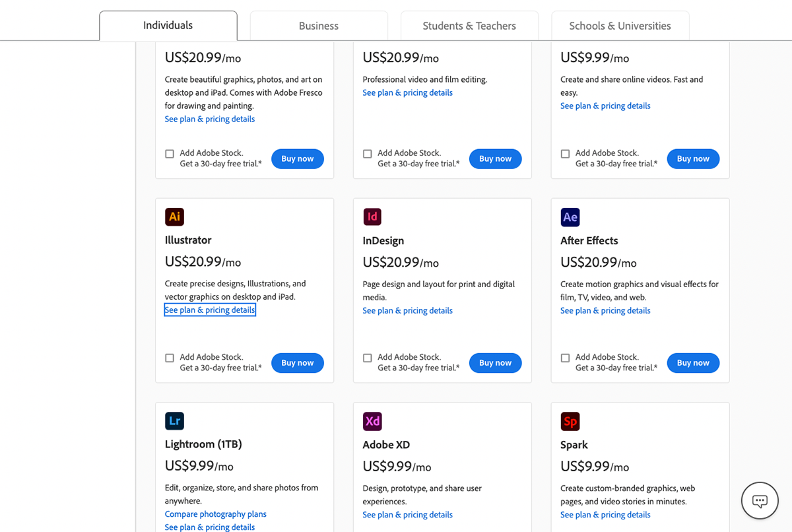Click the InDesign app icon
Image resolution: width=792 pixels, height=532 pixels.
(x=372, y=216)
